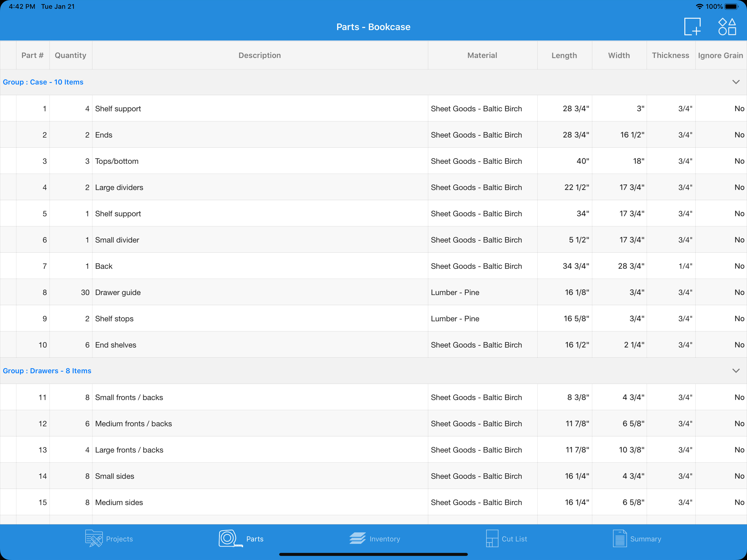The height and width of the screenshot is (560, 747).
Task: Tap the battery indicator in status bar
Action: pos(731,7)
